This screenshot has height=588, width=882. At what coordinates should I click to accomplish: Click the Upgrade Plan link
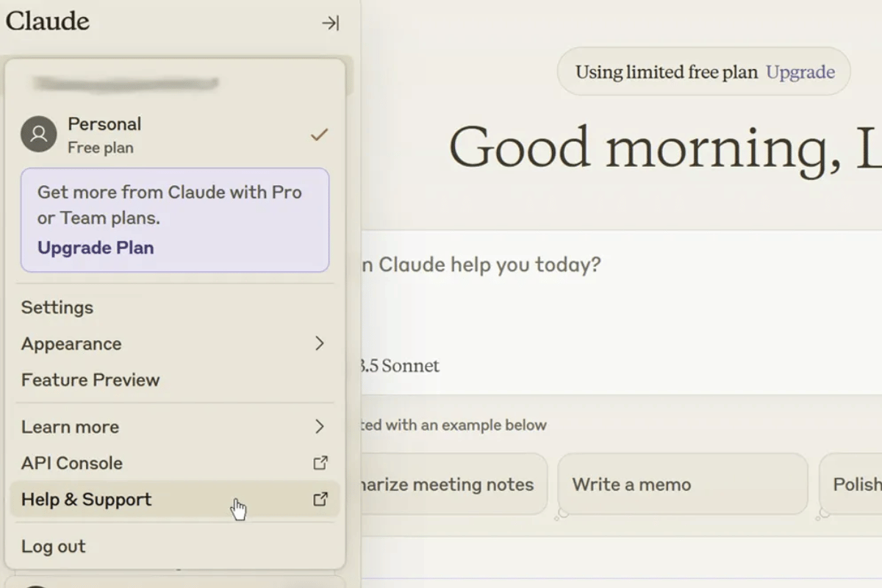96,248
